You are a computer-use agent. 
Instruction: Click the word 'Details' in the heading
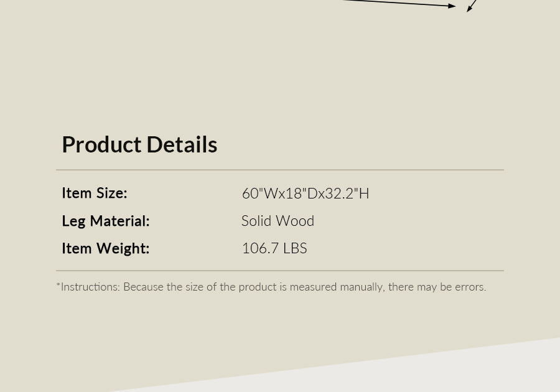click(182, 144)
